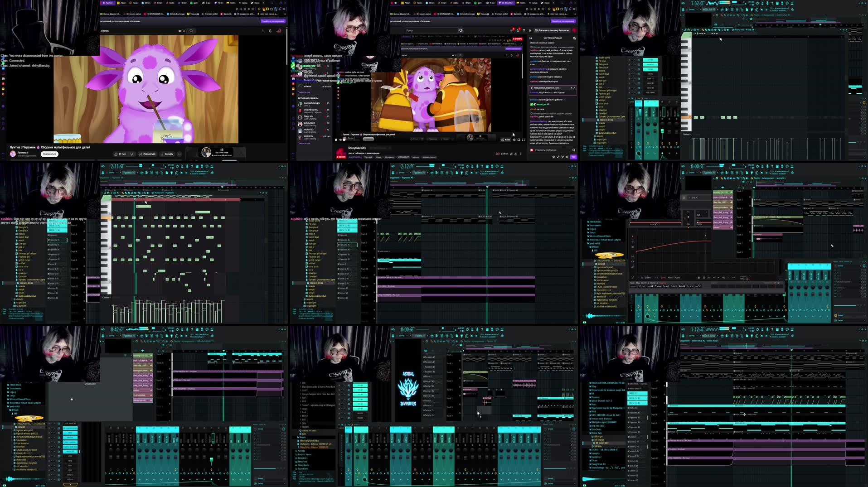The image size is (868, 487).
Task: Click the Отправить сообщение chat field
Action: point(552,150)
